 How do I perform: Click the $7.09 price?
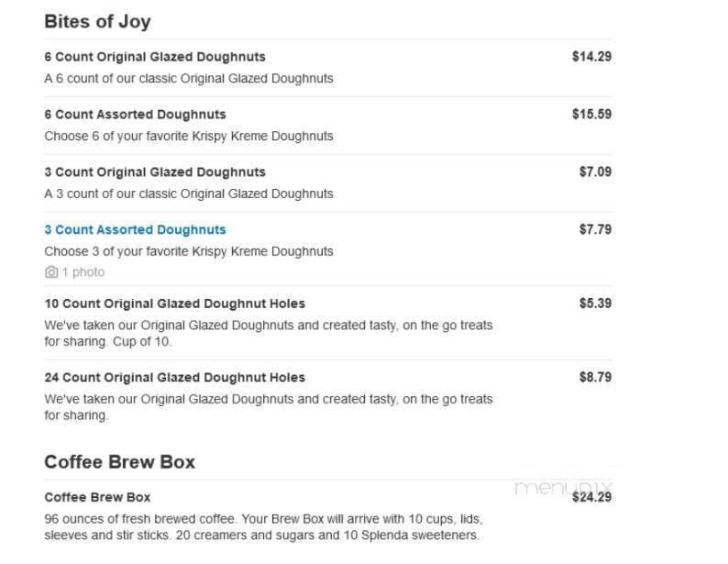(x=595, y=172)
